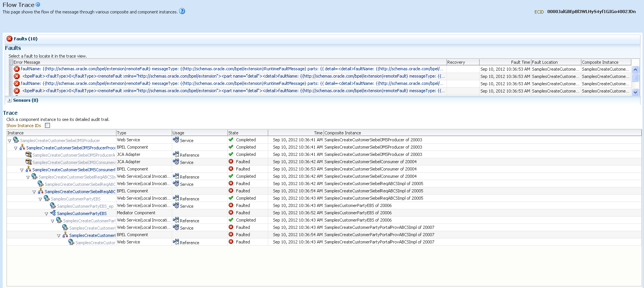Sort faults by Recovery column header
Screen dimensions: 644x288
coord(463,62)
